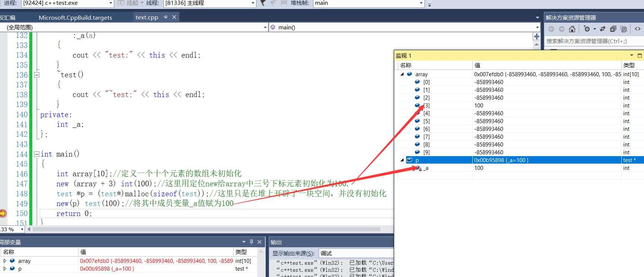Pin the text.cpp tab
Viewport: 644px width, 277px height.
(166, 17)
